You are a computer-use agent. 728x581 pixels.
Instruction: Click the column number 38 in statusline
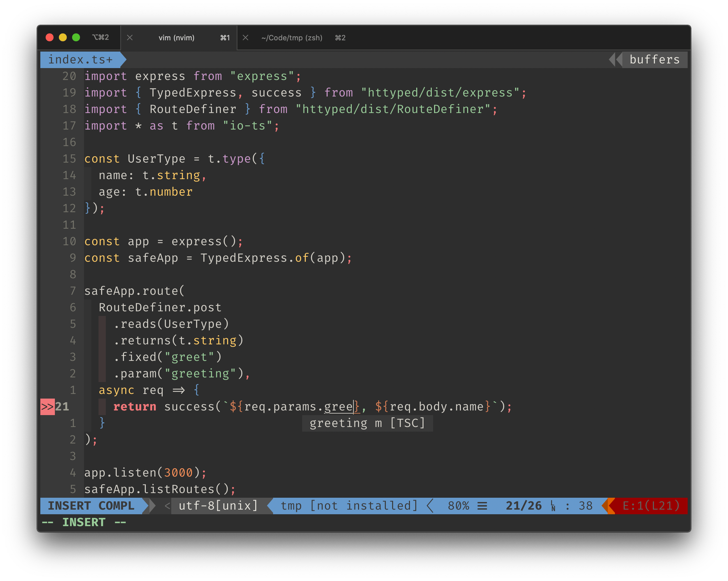click(x=586, y=506)
